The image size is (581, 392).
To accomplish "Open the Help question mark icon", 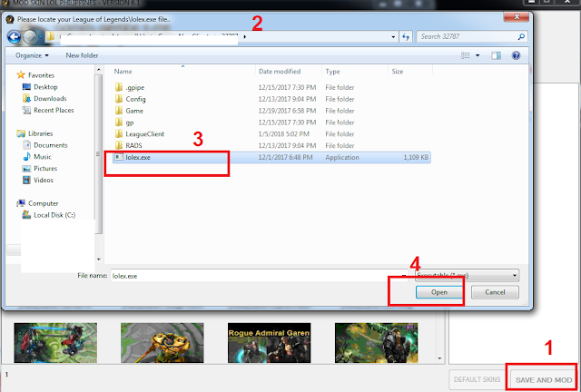I will click(x=516, y=55).
